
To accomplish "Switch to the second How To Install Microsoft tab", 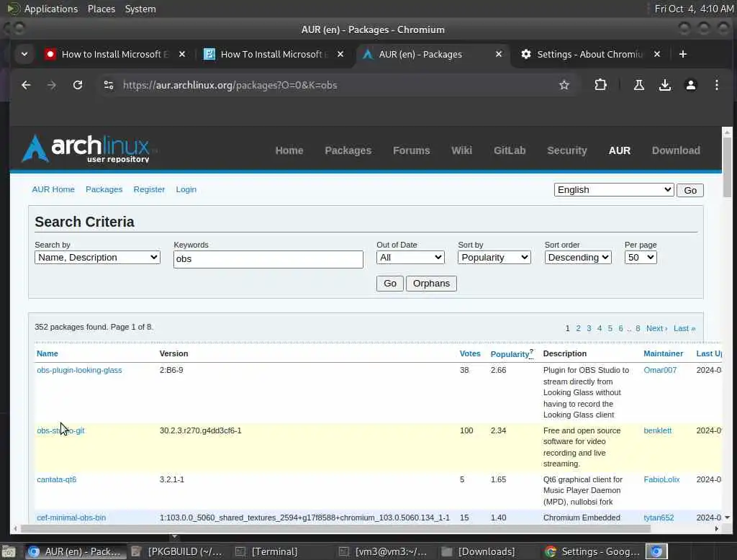I will pyautogui.click(x=274, y=54).
